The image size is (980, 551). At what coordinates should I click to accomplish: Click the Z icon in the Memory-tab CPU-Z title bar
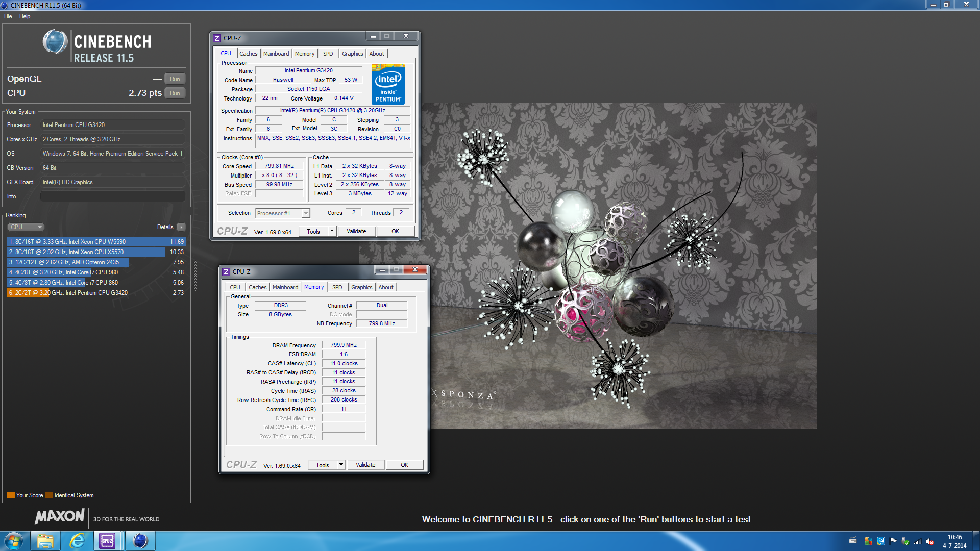tap(226, 272)
